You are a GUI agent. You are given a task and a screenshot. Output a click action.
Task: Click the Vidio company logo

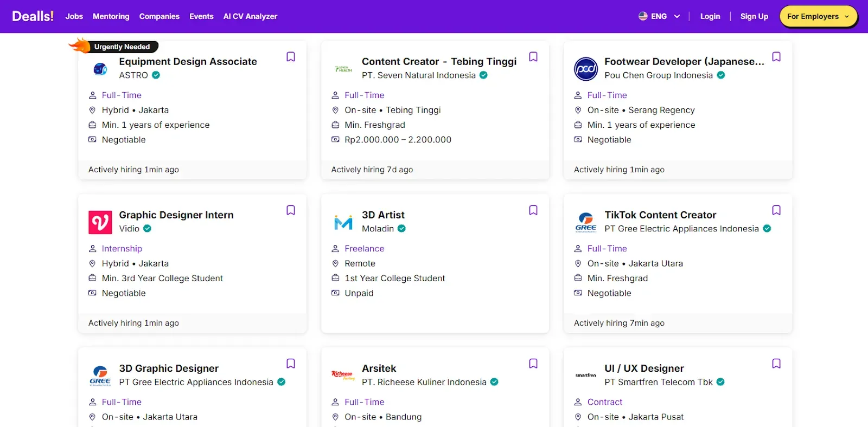(100, 222)
